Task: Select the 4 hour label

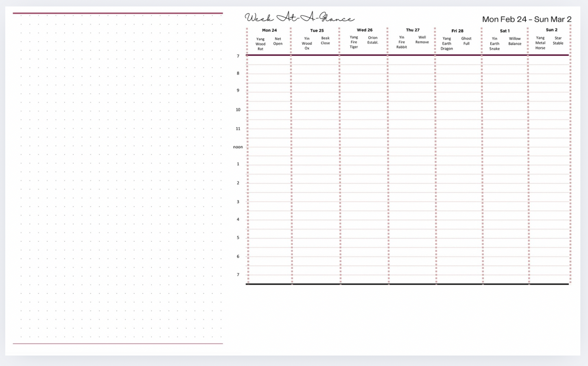Action: tap(238, 219)
